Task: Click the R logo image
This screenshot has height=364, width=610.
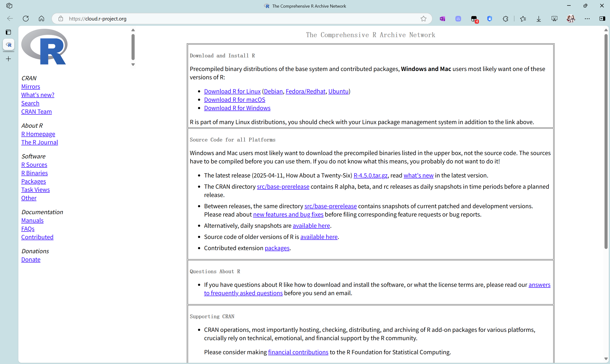Action: click(44, 47)
